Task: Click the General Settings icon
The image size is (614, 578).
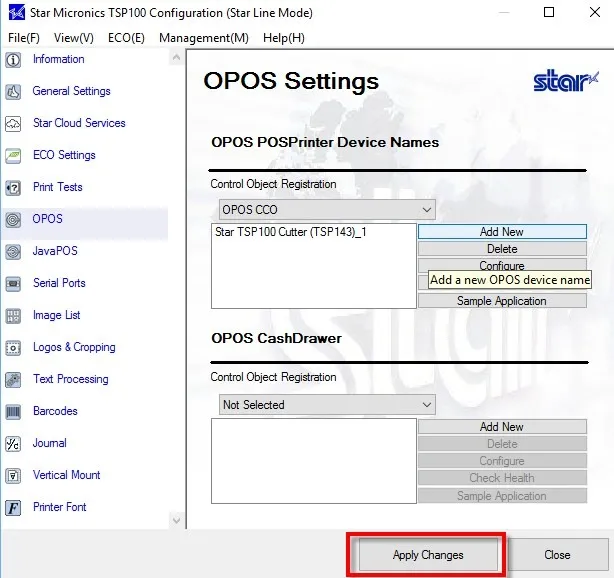Action: (x=13, y=92)
